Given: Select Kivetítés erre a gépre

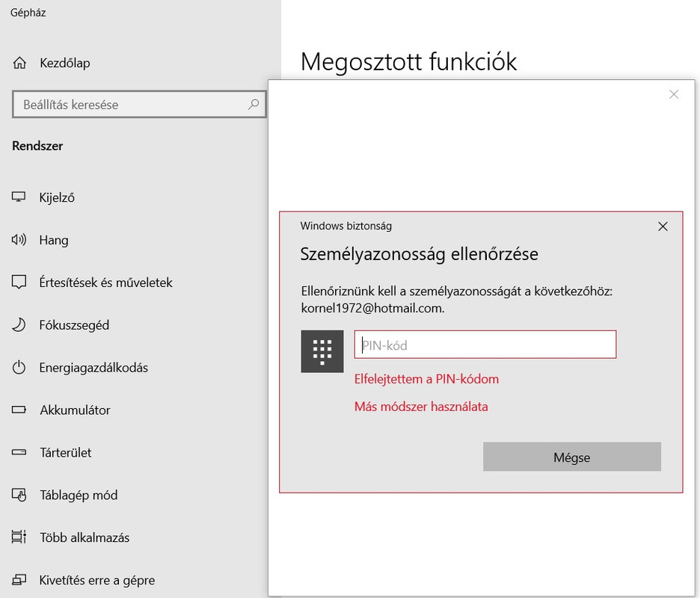Looking at the screenshot, I should (97, 580).
